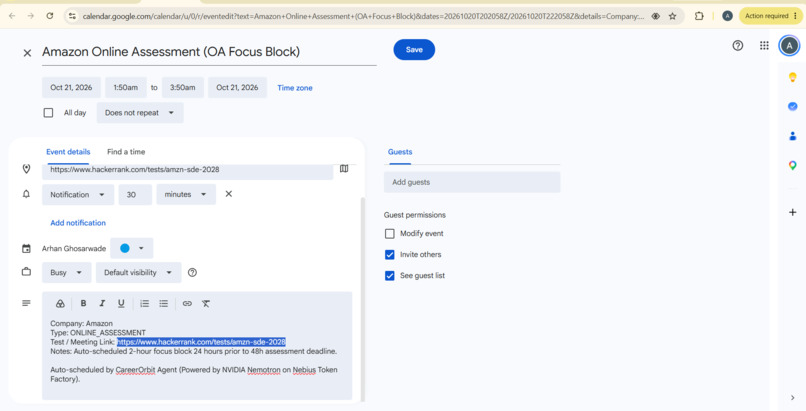
Task: Open Google Keep in side panel
Action: (793, 77)
